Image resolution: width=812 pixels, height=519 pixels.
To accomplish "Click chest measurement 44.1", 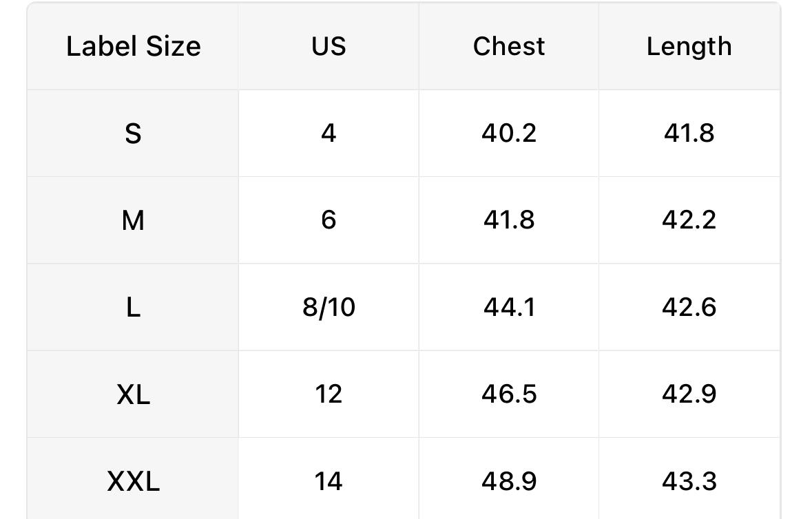I will (x=509, y=307).
